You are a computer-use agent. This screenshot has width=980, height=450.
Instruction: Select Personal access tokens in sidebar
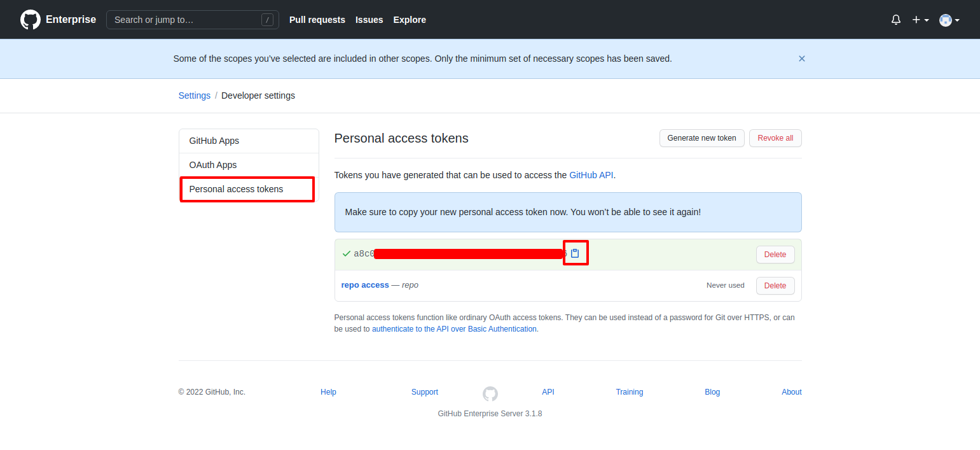pos(249,189)
